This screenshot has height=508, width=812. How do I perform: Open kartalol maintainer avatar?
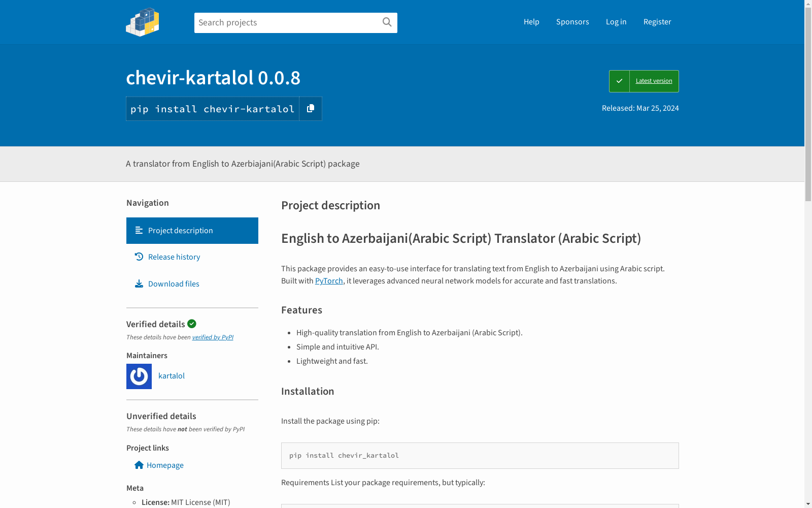[x=139, y=376]
